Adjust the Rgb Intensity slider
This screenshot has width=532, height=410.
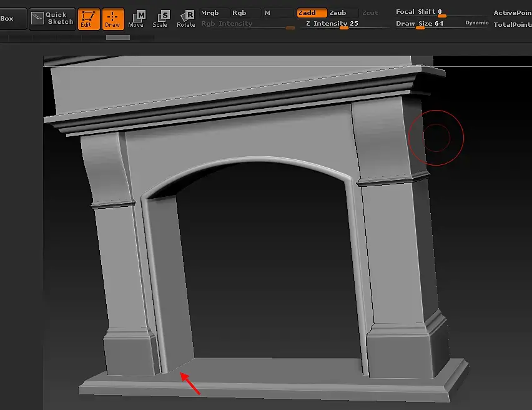pyautogui.click(x=247, y=24)
